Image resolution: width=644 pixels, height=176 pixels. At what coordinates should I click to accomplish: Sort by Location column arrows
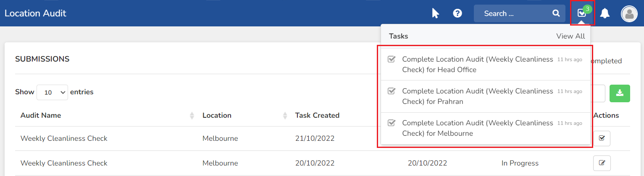click(285, 116)
